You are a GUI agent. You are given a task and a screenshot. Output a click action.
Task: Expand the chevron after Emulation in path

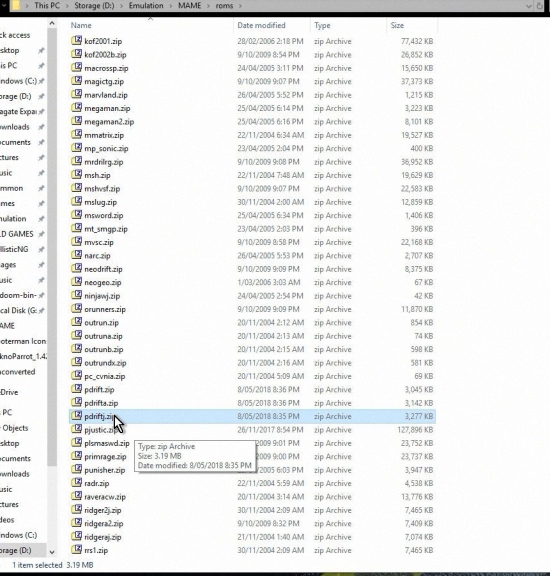tap(170, 6)
